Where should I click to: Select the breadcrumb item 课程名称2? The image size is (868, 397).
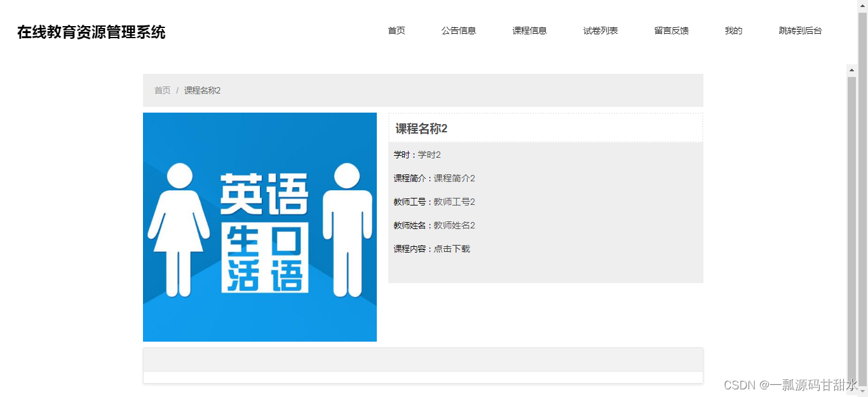pos(202,90)
